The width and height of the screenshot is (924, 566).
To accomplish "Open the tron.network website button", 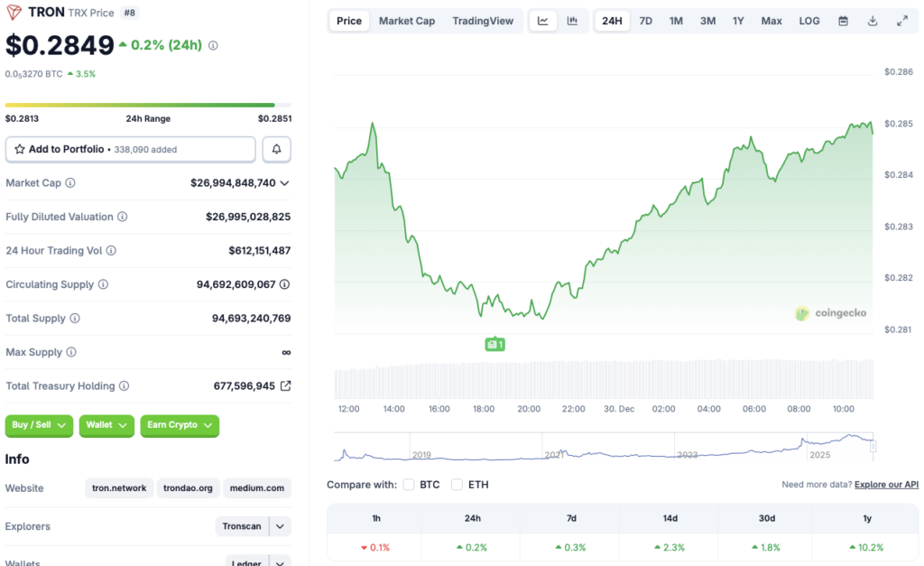I will point(118,487).
